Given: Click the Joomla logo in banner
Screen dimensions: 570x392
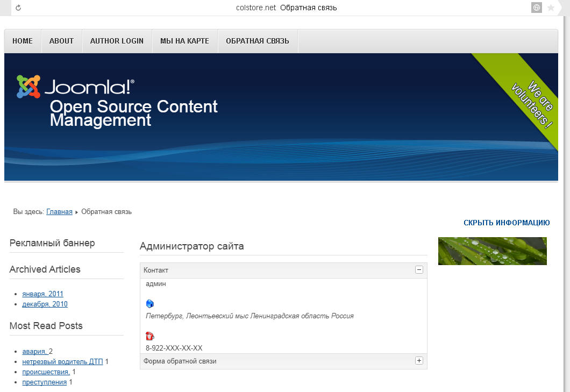Looking at the screenshot, I should (75, 87).
